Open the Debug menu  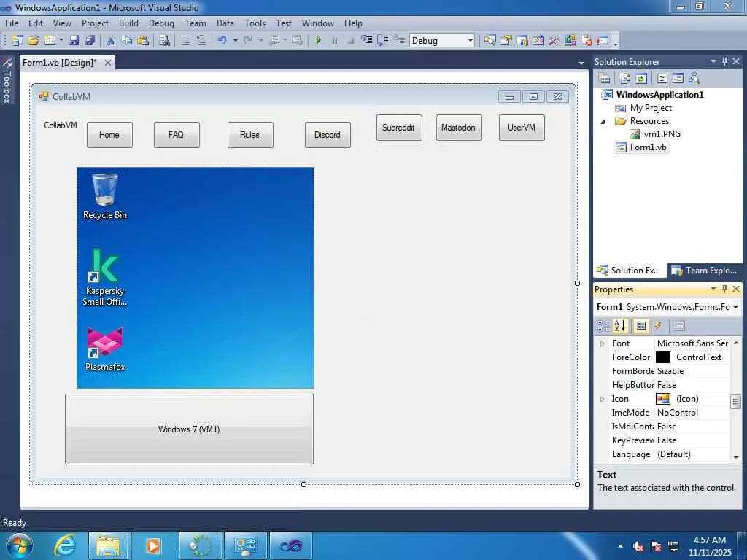click(x=161, y=23)
